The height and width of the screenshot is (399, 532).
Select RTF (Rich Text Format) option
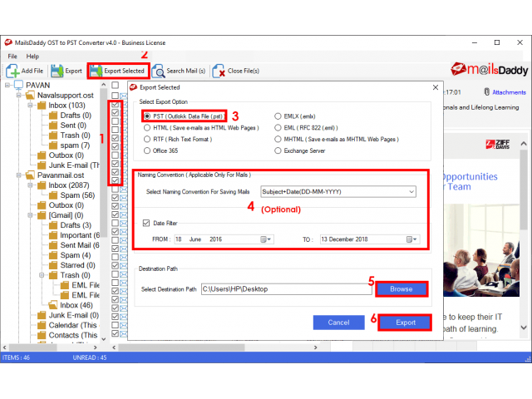coord(147,139)
